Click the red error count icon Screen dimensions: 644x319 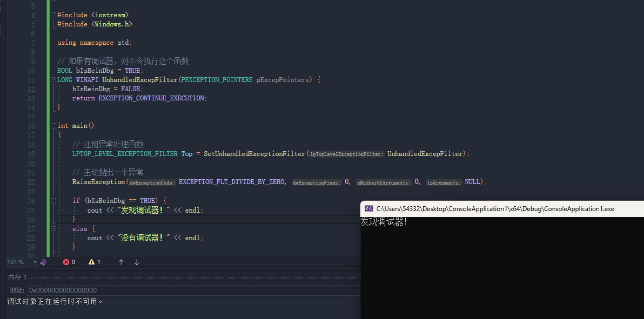(x=66, y=262)
